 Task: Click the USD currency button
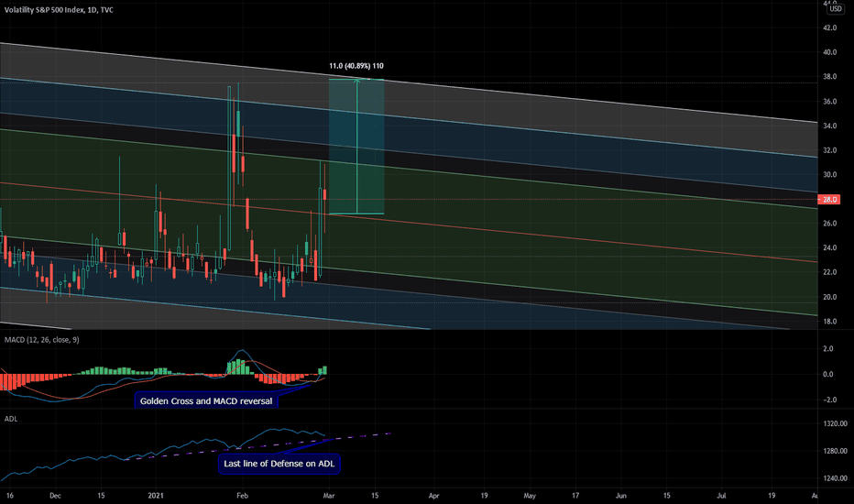pyautogui.click(x=836, y=9)
